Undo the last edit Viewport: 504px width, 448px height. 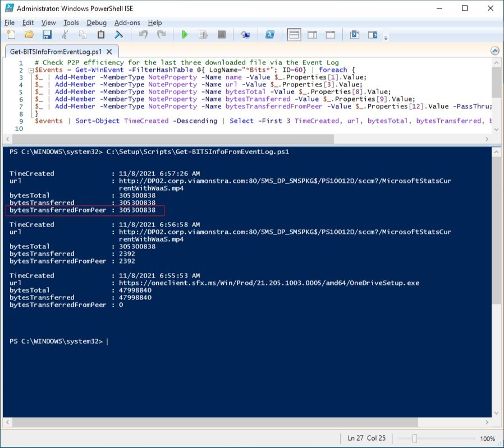pyautogui.click(x=143, y=34)
